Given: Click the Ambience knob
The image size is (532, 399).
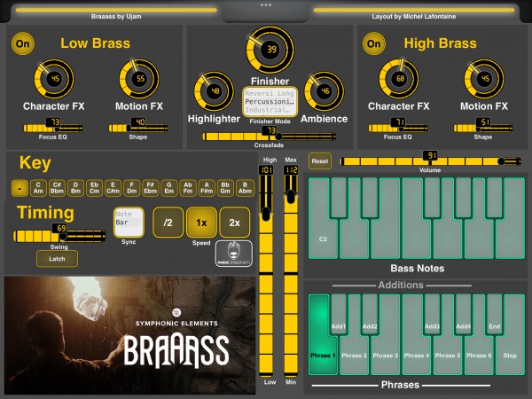Looking at the screenshot, I should [325, 91].
